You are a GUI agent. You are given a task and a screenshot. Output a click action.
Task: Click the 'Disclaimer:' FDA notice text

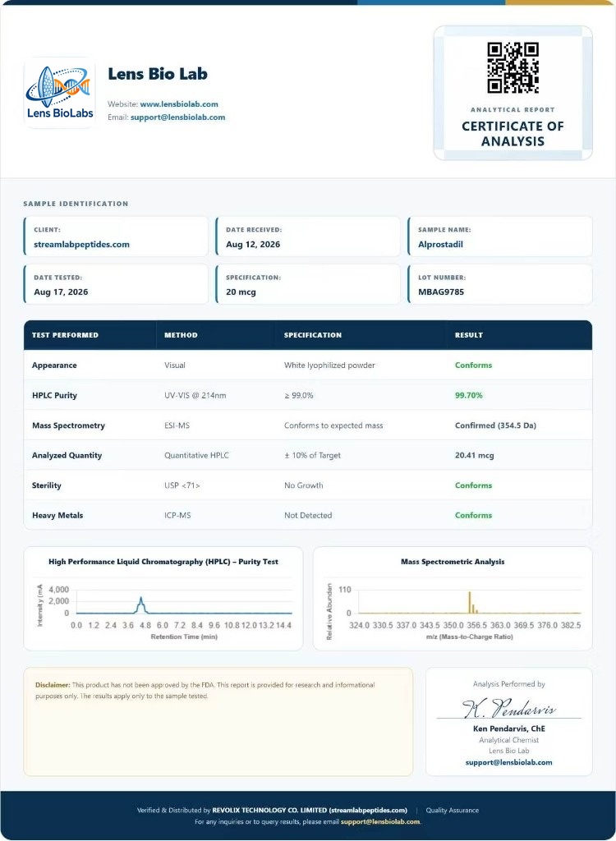pyautogui.click(x=205, y=690)
